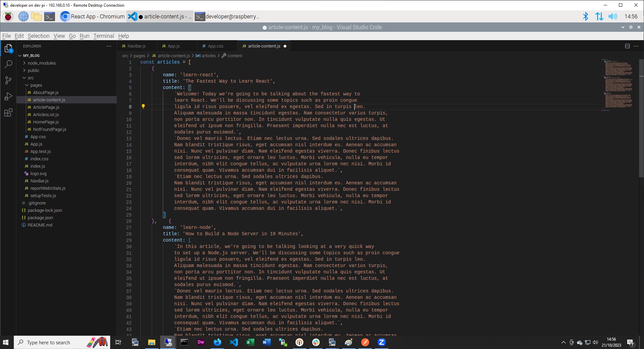
Task: Click the lightbulb quick-fix icon on line 8
Action: tap(143, 106)
